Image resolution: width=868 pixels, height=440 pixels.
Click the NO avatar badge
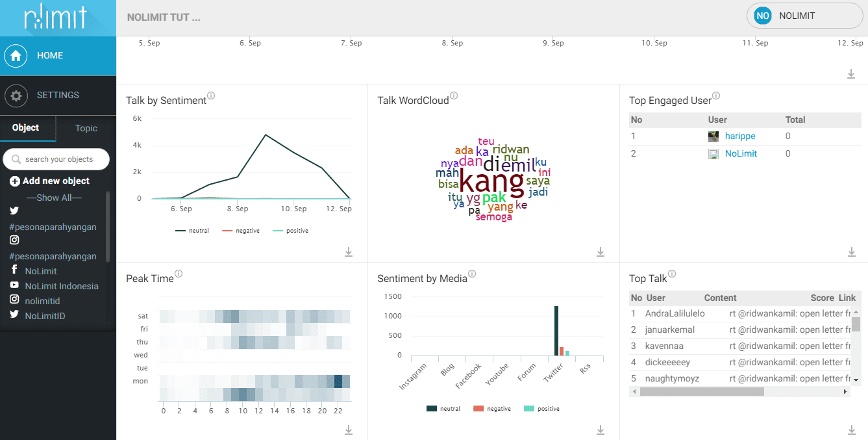coord(763,16)
